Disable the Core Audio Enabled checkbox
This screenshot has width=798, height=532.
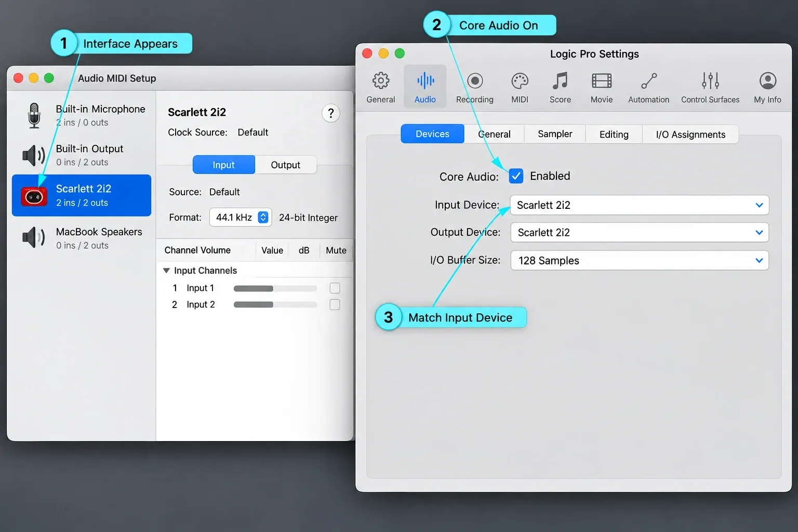516,176
